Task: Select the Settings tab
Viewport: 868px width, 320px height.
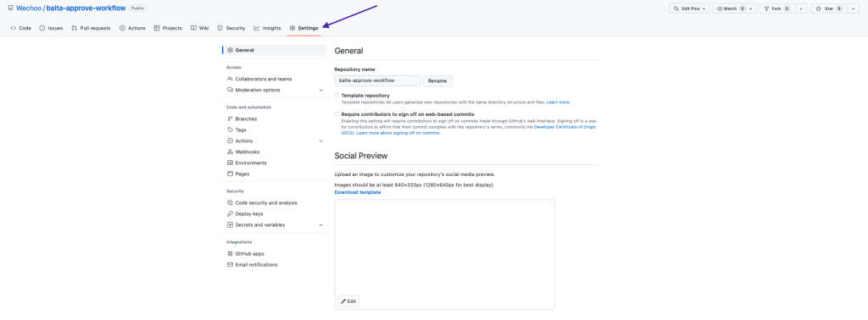Action: tap(304, 28)
